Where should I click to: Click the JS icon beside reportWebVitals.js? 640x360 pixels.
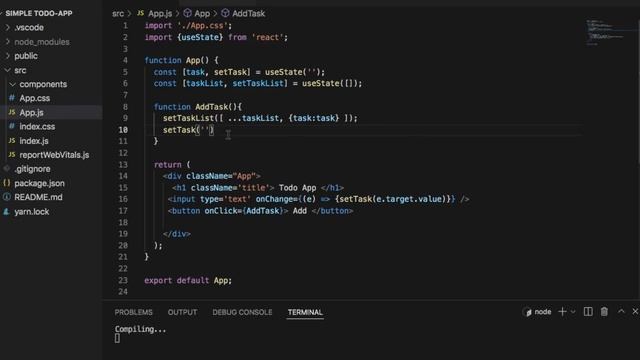pyautogui.click(x=12, y=155)
